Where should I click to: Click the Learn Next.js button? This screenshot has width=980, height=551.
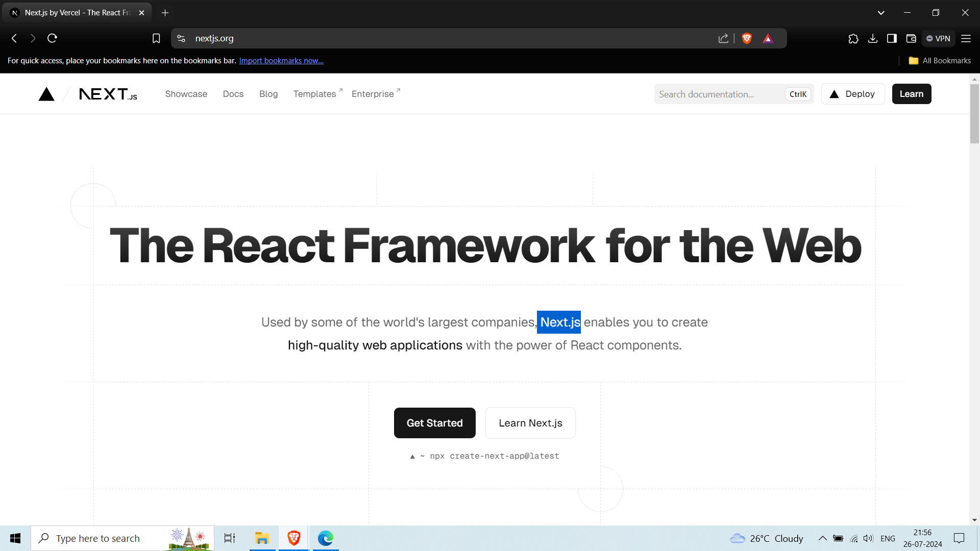530,423
